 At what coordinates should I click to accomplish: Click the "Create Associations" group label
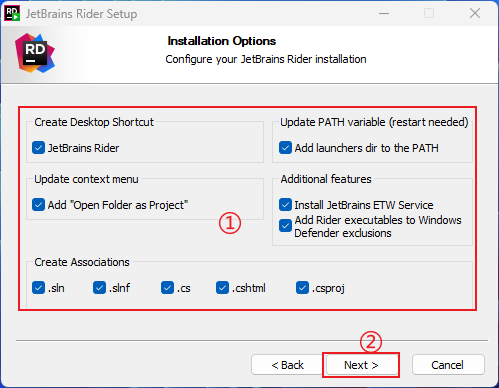[x=82, y=262]
